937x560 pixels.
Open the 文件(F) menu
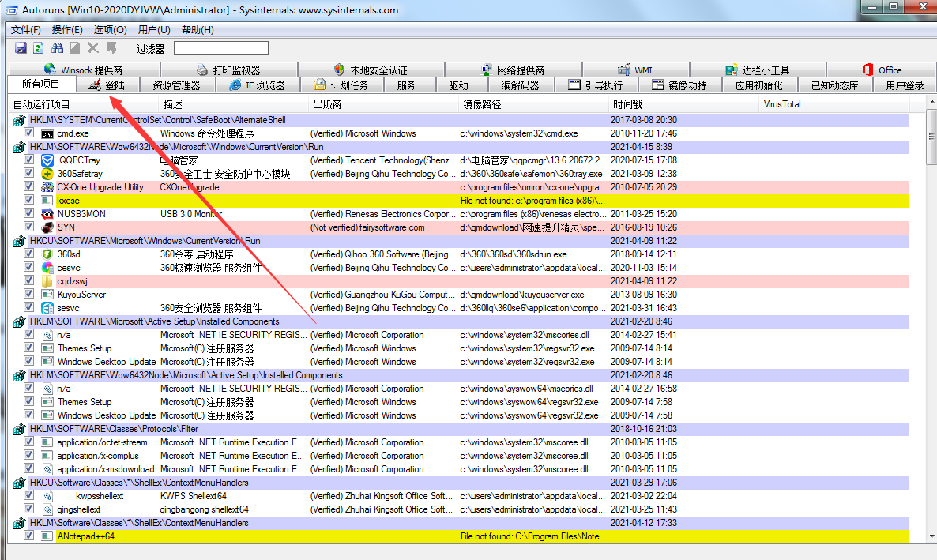coord(26,30)
